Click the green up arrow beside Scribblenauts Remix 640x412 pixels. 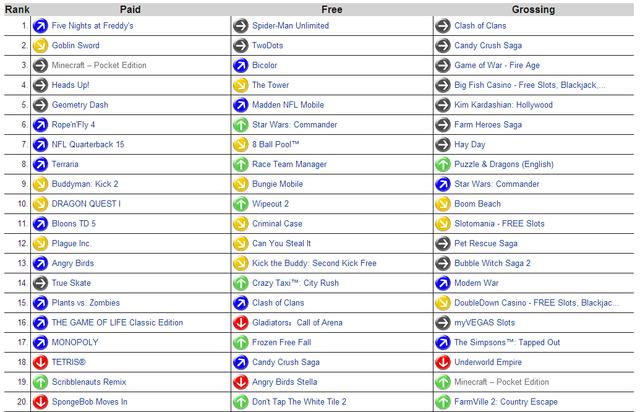(x=40, y=382)
